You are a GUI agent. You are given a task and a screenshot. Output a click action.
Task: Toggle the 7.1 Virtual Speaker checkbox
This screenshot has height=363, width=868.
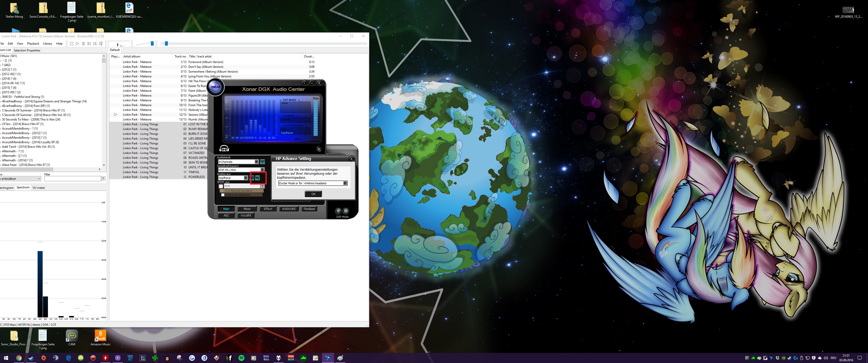222,191
